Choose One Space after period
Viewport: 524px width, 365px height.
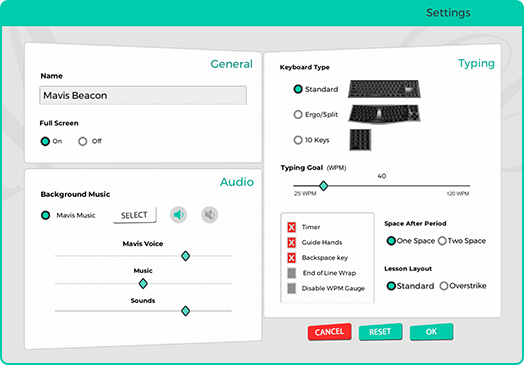coord(391,241)
